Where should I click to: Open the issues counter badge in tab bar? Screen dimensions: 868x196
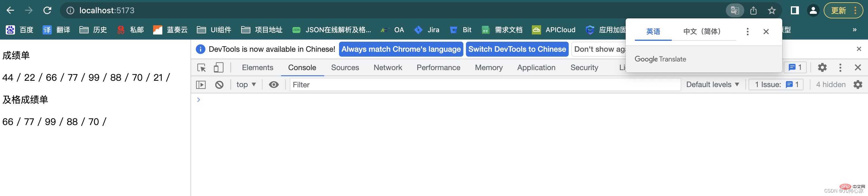coord(795,68)
